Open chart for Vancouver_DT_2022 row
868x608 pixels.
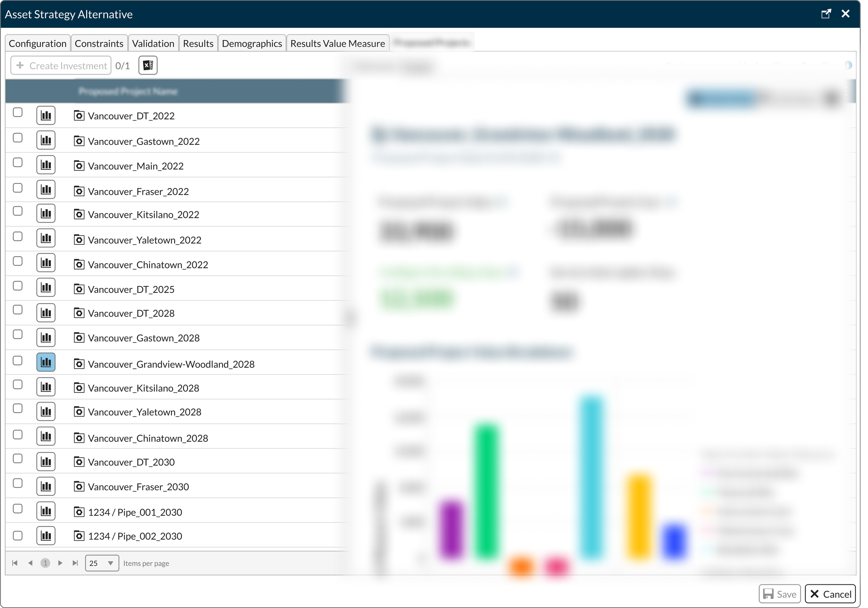[46, 115]
